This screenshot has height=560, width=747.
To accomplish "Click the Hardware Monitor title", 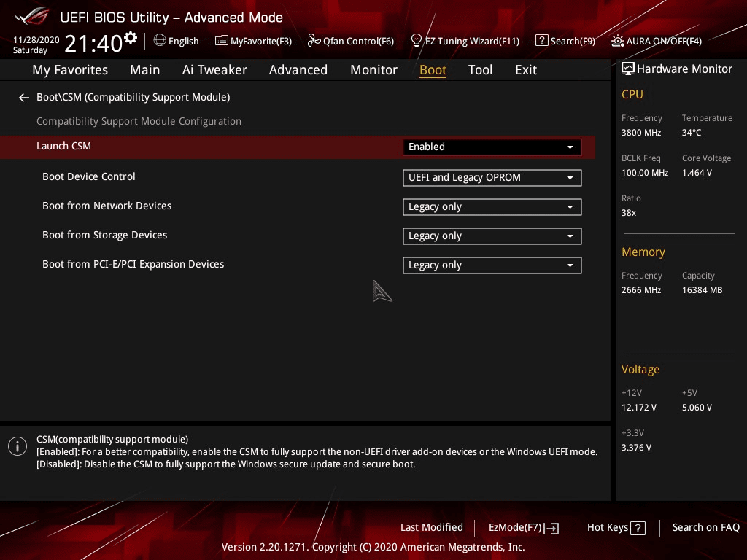I will point(684,69).
